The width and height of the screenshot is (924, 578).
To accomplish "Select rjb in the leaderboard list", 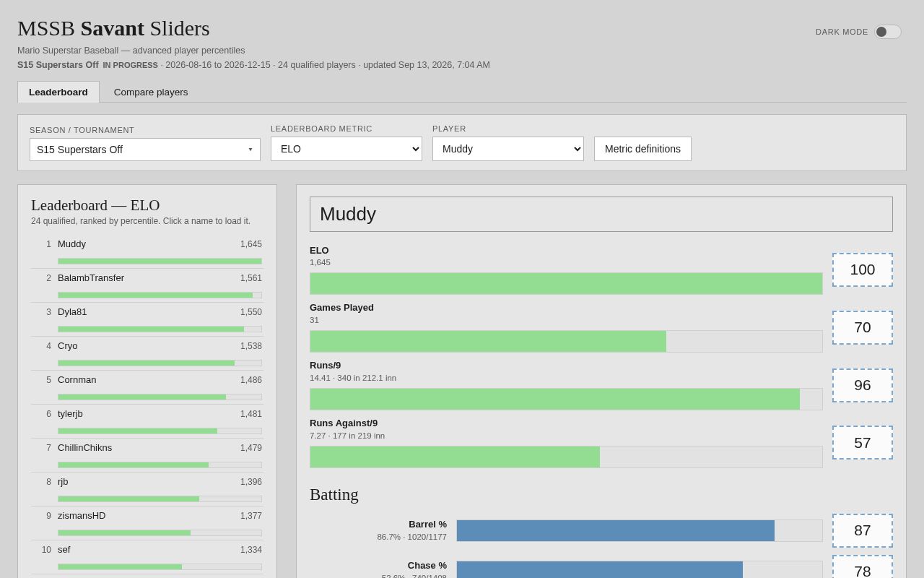I will [x=63, y=482].
